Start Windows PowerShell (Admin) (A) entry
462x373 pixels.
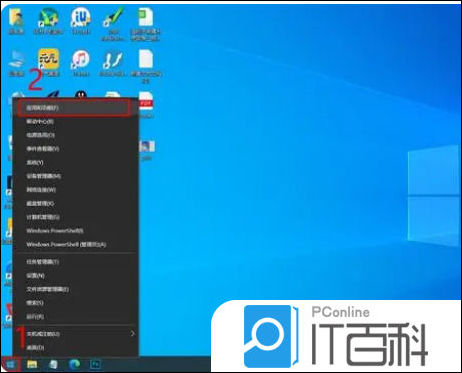tap(75, 245)
